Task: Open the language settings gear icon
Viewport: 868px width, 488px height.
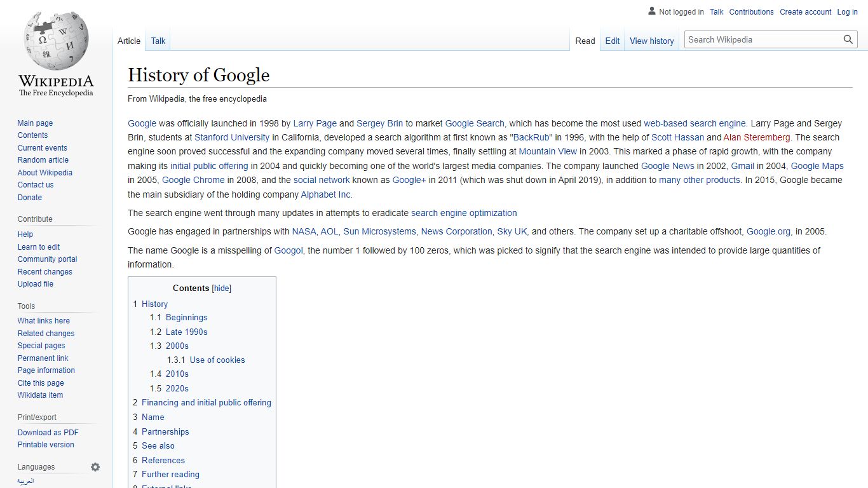Action: [95, 467]
